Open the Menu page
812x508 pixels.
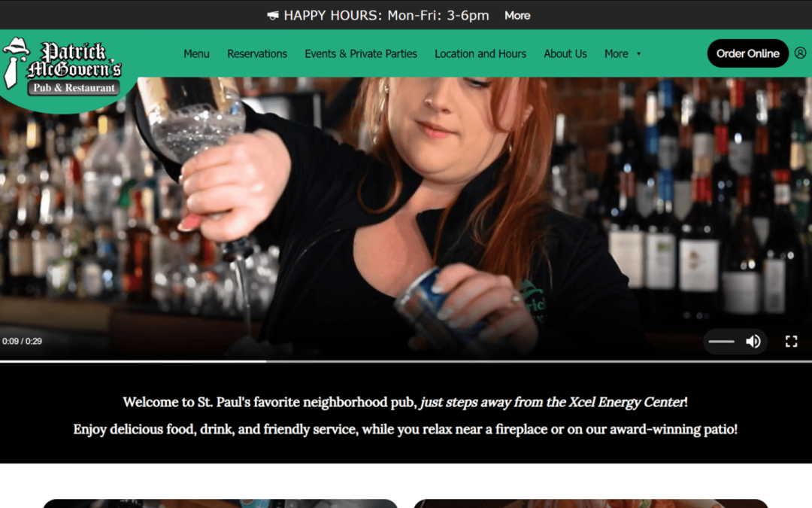click(196, 54)
